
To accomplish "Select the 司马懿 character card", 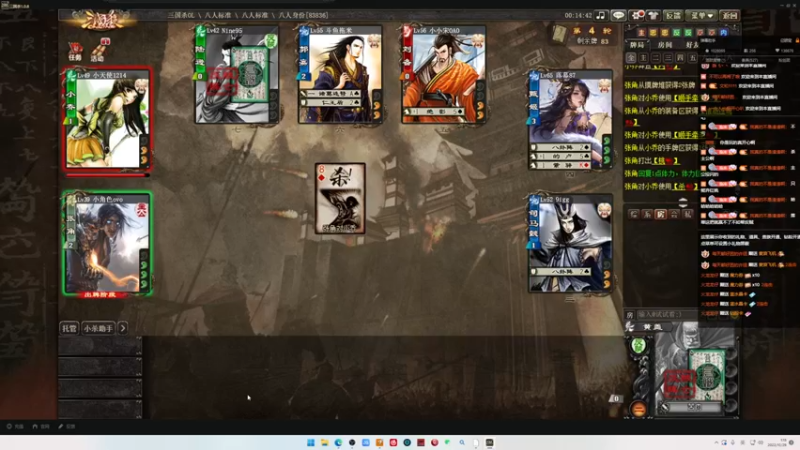I will [570, 243].
